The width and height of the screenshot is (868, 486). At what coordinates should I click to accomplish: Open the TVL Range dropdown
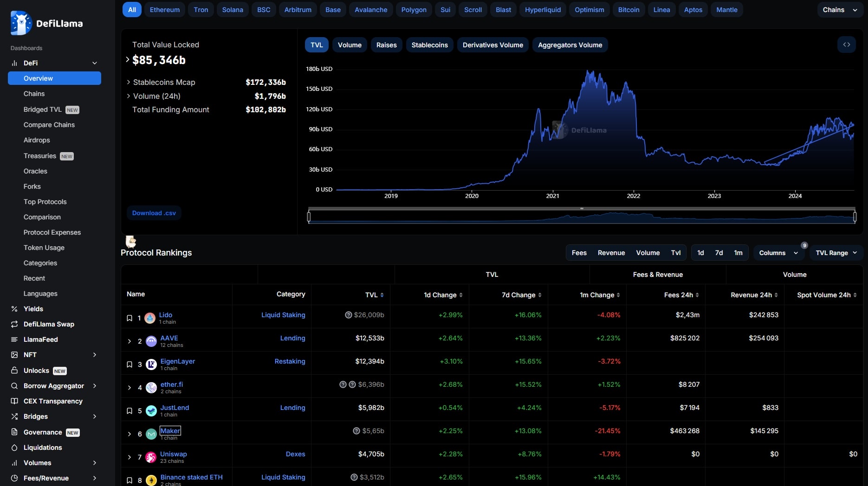tap(837, 253)
